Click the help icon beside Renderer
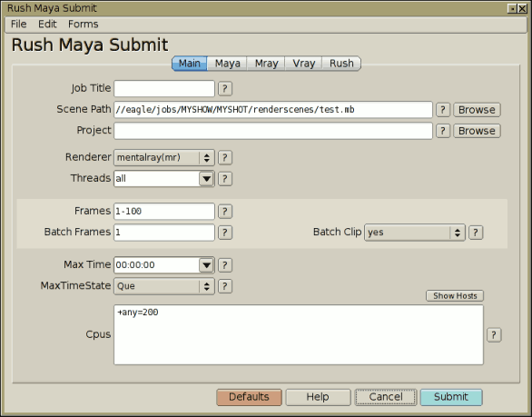Screen dimensions: 532x417 [x=224, y=157]
